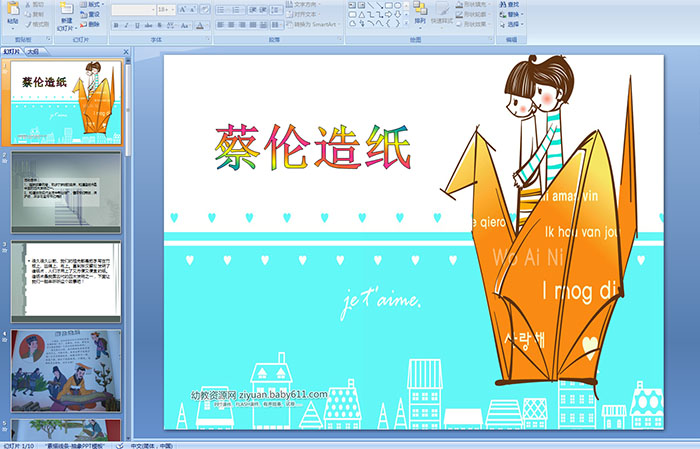Screen dimensions: 700x449
Task: Open the Character Spacing dropdown
Action: tap(171, 25)
